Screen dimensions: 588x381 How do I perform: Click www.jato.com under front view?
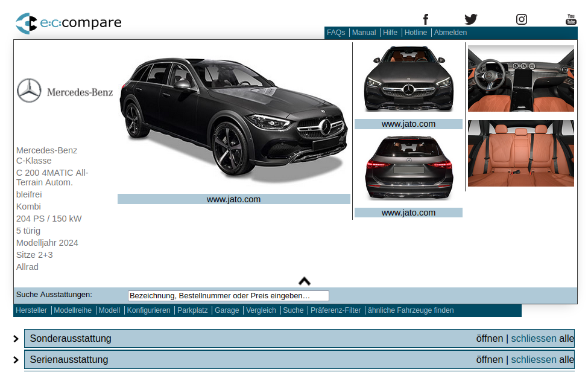[408, 124]
